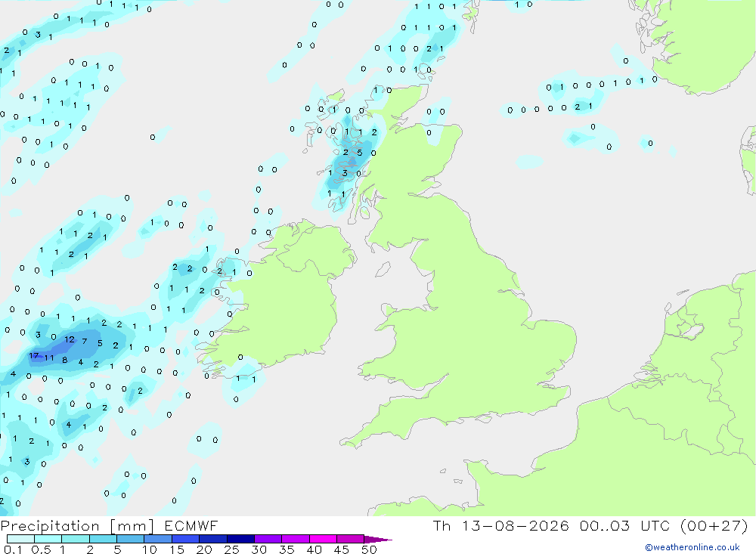Click the 5–10 mm legend color swatch
Screen dimensions: 756x554
pyautogui.click(x=131, y=539)
